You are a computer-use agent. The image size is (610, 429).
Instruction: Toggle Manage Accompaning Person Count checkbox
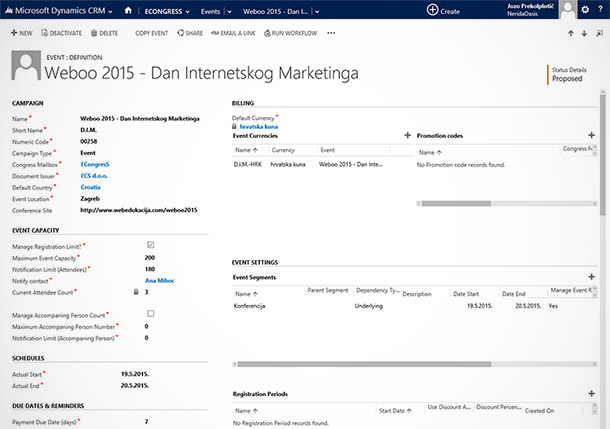pos(151,313)
